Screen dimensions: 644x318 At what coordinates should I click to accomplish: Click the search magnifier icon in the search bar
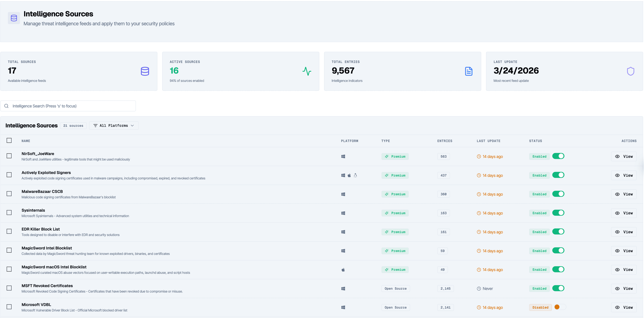coord(7,106)
